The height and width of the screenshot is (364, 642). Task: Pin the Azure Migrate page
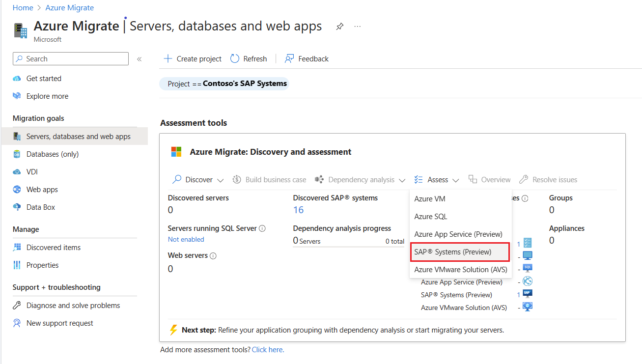pyautogui.click(x=339, y=27)
